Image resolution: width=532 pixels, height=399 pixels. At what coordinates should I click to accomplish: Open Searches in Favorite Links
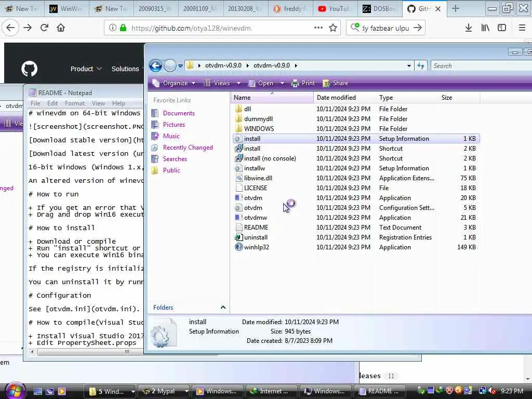click(x=175, y=159)
